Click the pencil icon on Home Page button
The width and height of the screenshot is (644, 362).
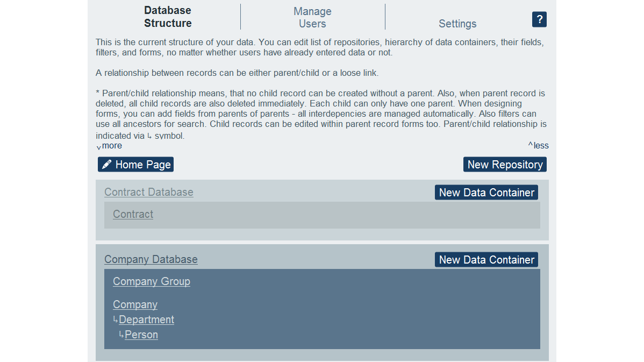click(x=107, y=164)
